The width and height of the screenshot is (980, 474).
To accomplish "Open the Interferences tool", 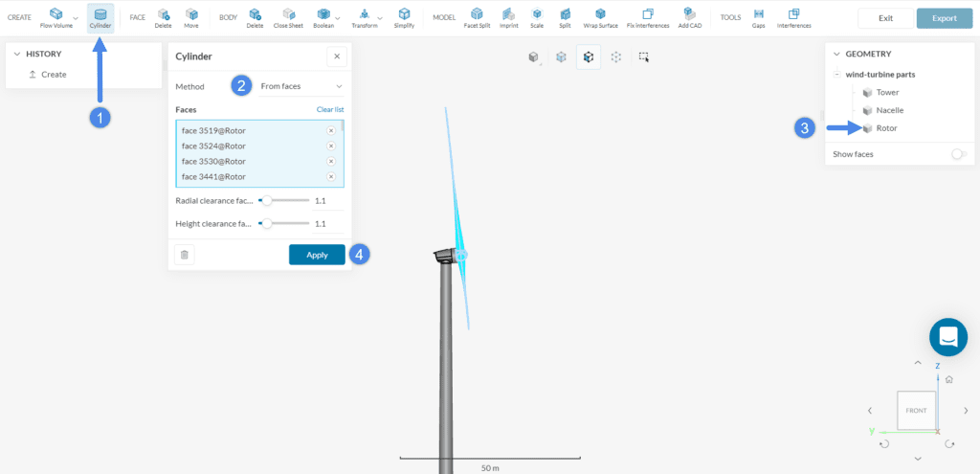I will click(x=793, y=18).
